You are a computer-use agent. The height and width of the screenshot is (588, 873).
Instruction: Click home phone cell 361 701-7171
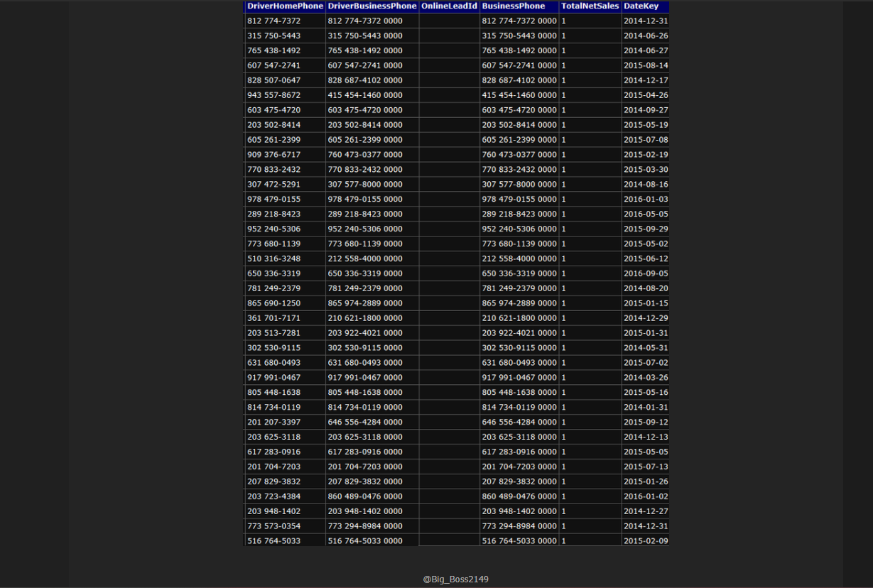(x=274, y=318)
